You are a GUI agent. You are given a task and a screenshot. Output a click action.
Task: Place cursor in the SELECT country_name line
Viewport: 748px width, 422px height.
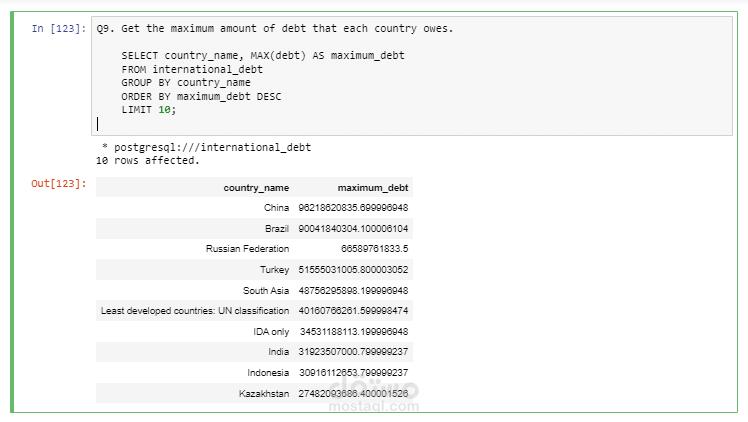(262, 54)
